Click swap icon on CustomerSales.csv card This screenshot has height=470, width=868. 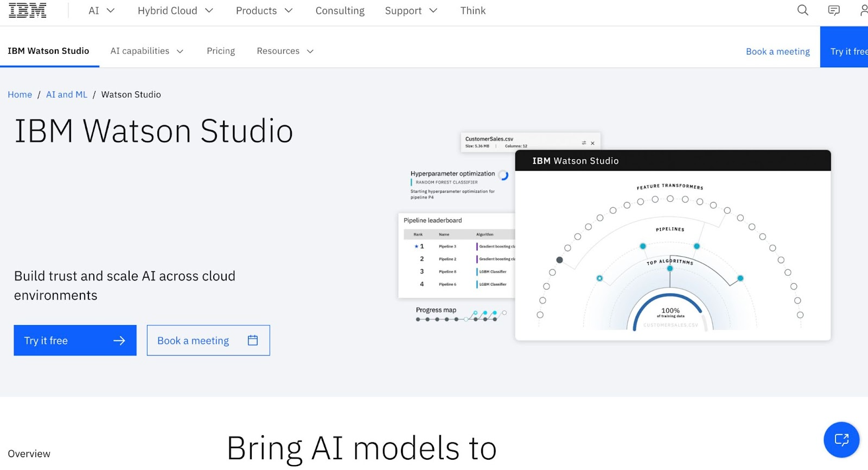[x=584, y=143]
